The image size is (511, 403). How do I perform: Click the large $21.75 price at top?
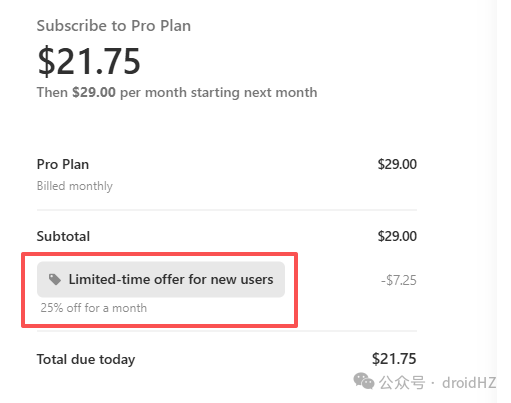click(x=89, y=61)
